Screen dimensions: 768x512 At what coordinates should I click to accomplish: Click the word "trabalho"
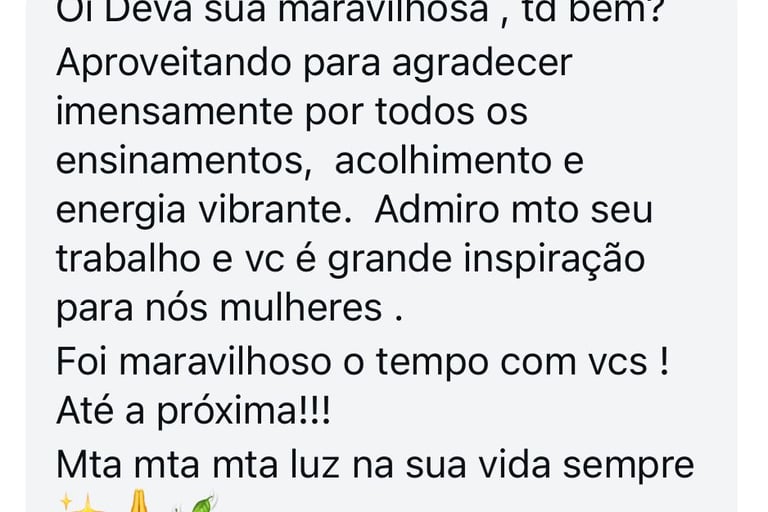[128, 260]
